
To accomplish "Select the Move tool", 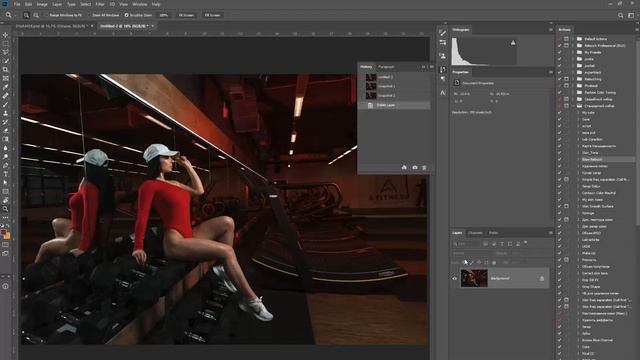I will 5,35.
